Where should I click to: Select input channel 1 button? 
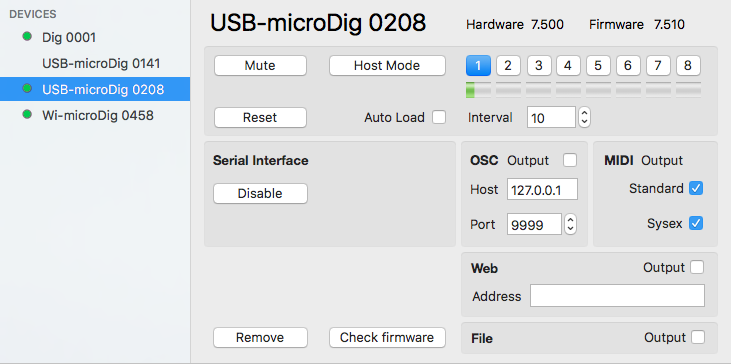point(478,66)
